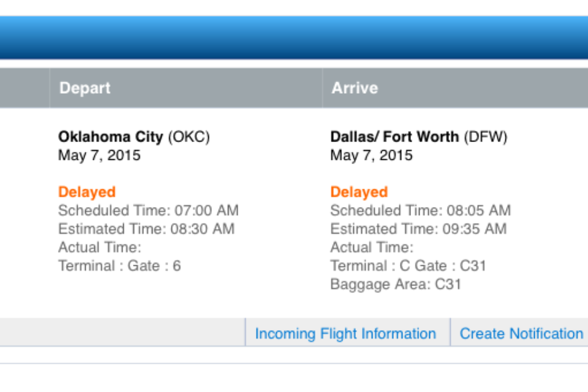
Task: Click the Oklahoma City (OKC) airport name
Action: [x=134, y=137]
